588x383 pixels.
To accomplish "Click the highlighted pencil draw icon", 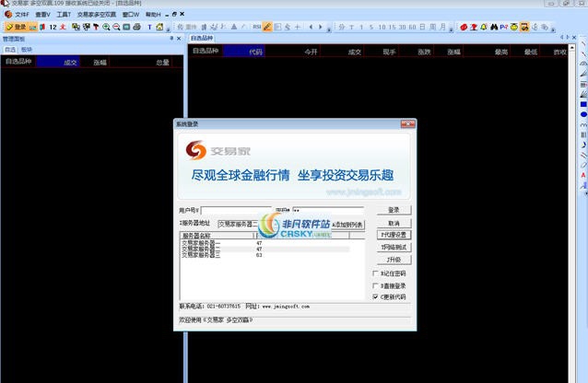I will (x=267, y=27).
